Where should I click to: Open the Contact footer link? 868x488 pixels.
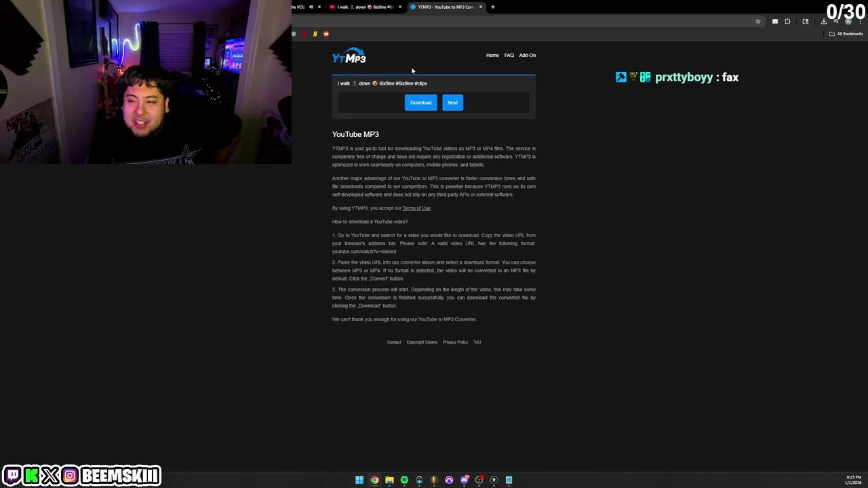(394, 342)
